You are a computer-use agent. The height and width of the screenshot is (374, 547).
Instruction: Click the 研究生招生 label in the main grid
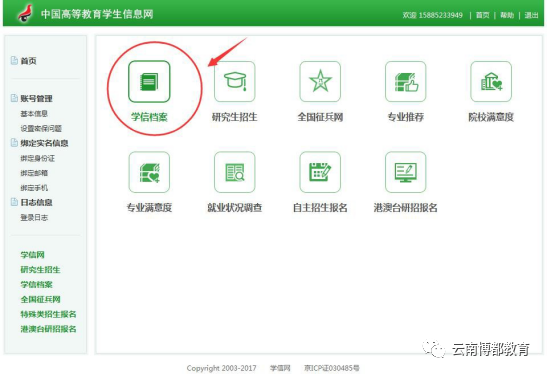tap(235, 117)
